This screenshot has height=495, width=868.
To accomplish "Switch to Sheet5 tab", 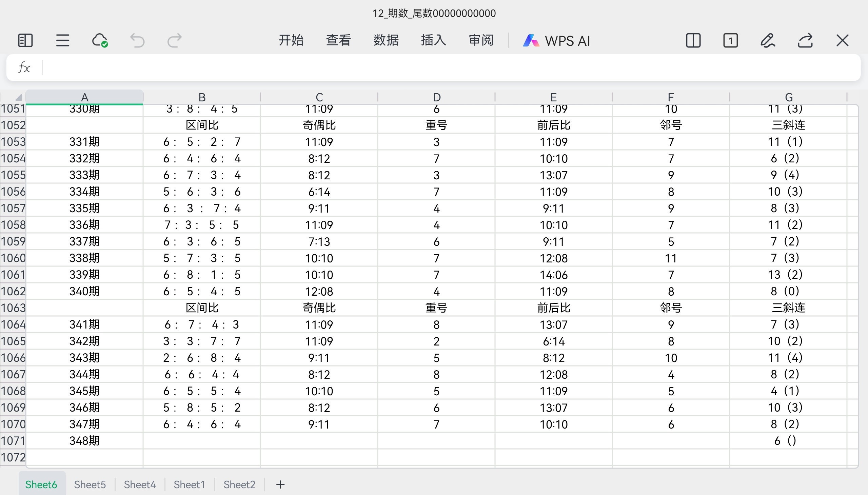I will 90,484.
